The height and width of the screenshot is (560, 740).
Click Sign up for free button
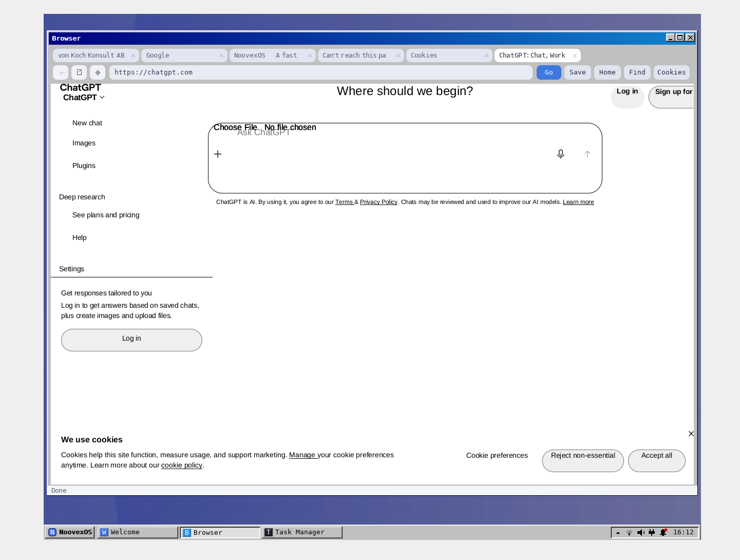pyautogui.click(x=672, y=97)
